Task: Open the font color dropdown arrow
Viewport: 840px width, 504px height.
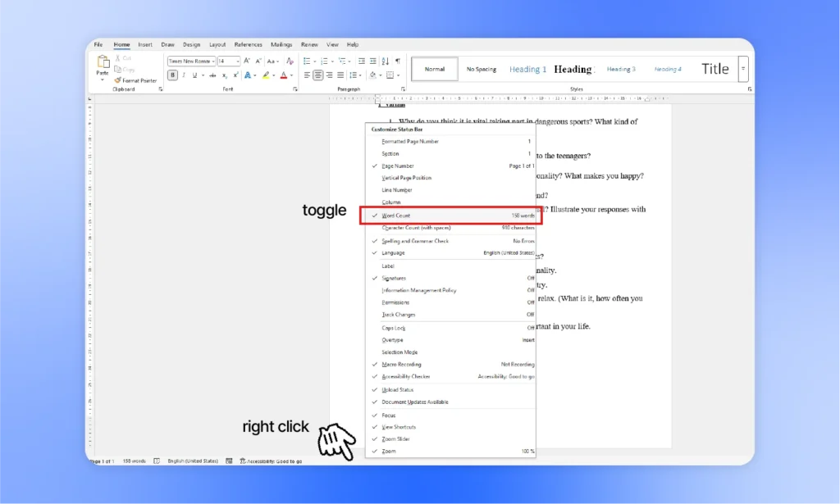Action: point(292,75)
